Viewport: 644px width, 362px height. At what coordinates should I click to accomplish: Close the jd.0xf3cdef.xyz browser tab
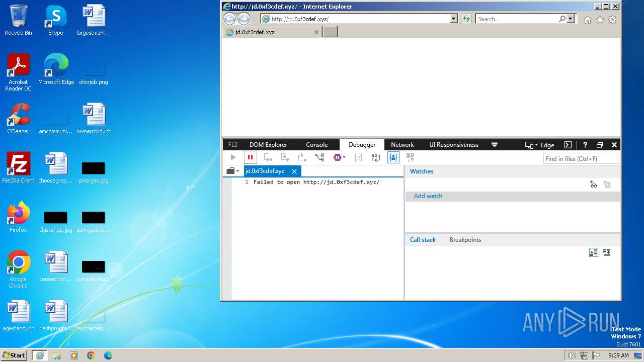tap(316, 32)
